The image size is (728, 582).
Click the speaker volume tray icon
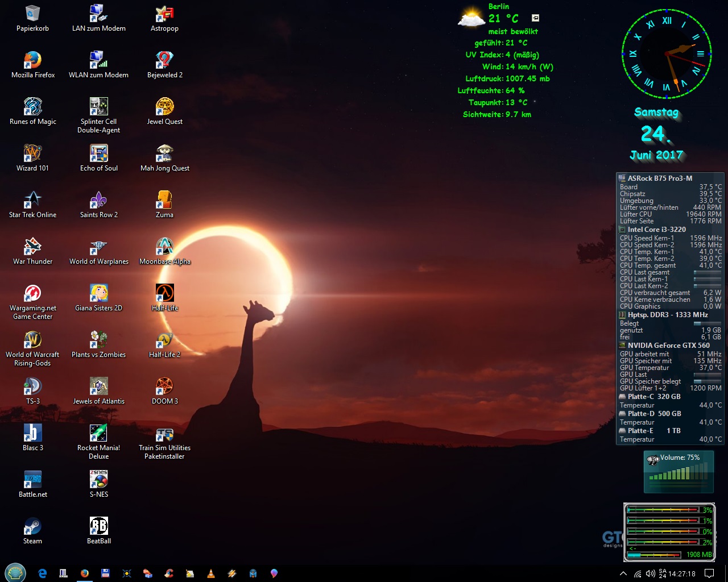tap(650, 573)
